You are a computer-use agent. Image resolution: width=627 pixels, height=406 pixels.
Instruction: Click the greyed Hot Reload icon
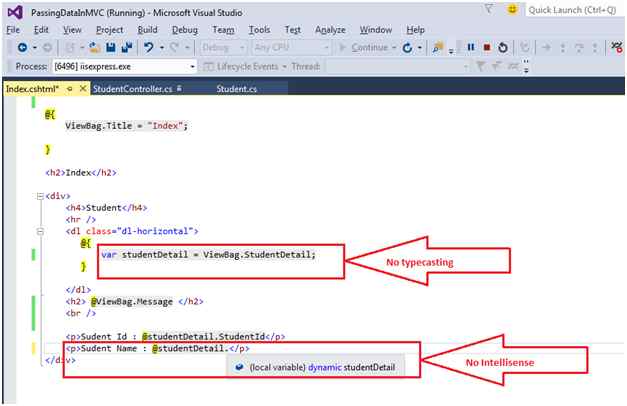click(525, 48)
